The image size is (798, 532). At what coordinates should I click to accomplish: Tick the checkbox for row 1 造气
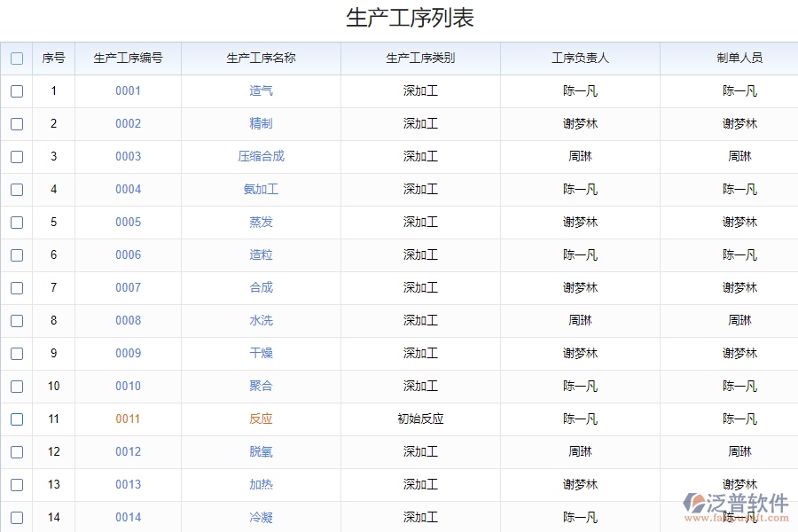[16, 90]
